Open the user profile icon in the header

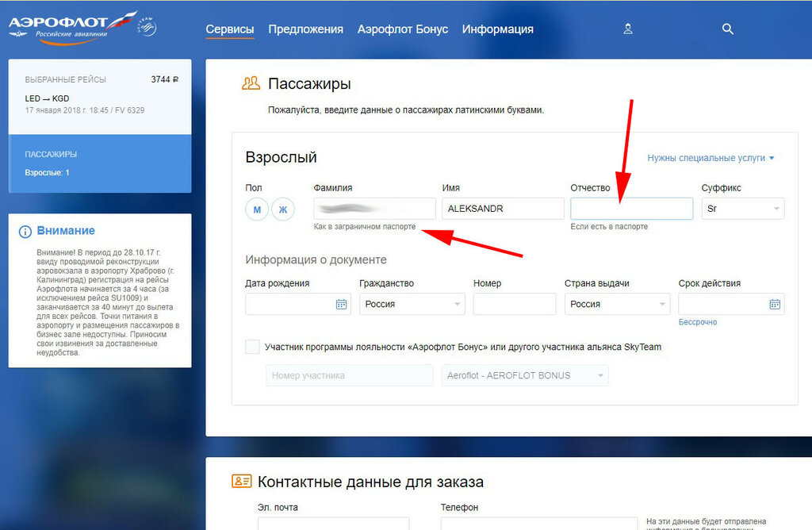628,29
